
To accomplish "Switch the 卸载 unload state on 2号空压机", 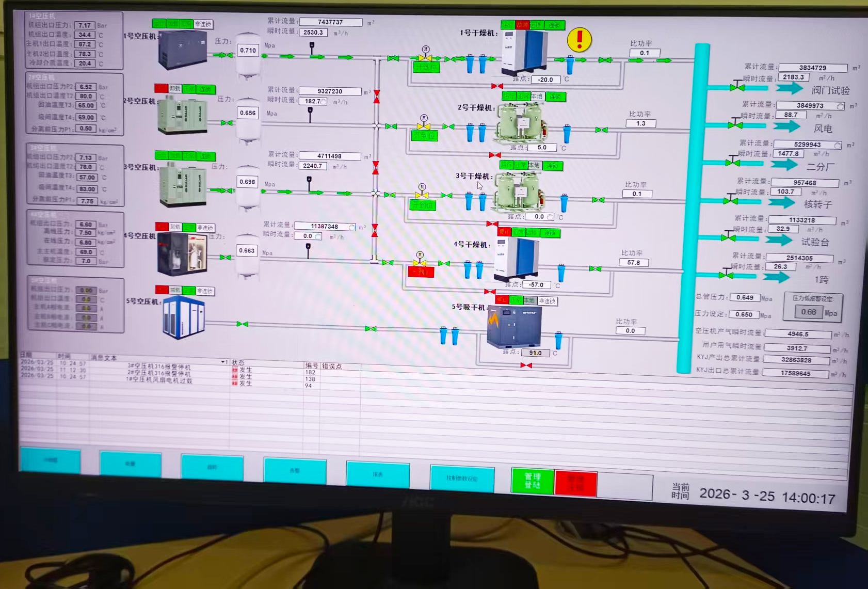I will click(x=175, y=89).
